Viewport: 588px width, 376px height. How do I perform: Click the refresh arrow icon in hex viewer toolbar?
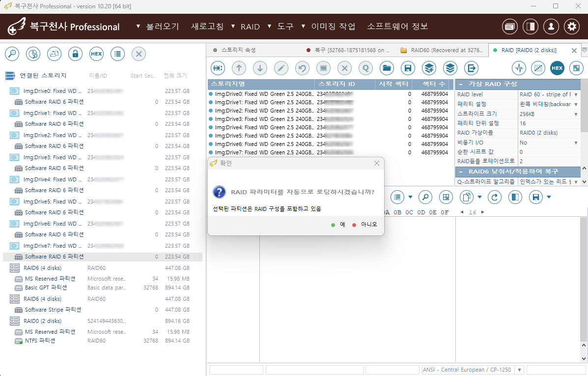[x=495, y=197]
